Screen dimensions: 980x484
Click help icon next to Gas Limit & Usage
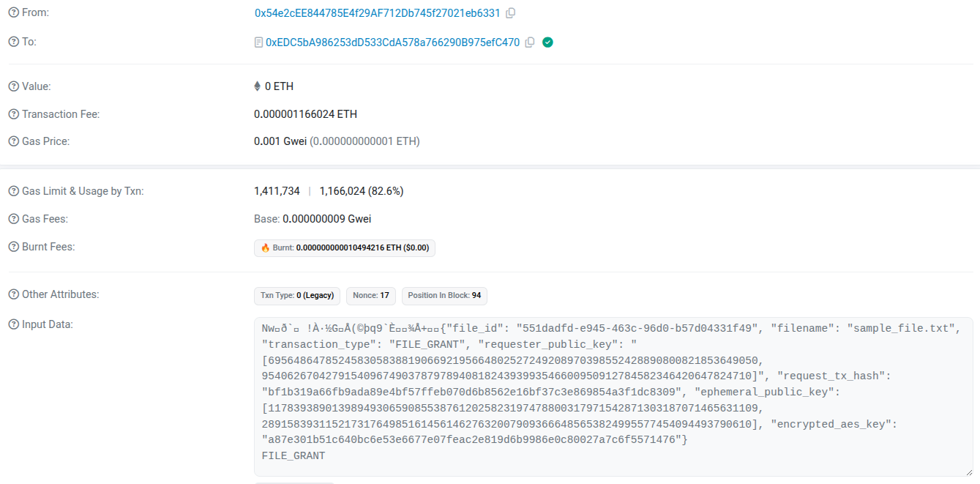coord(13,191)
